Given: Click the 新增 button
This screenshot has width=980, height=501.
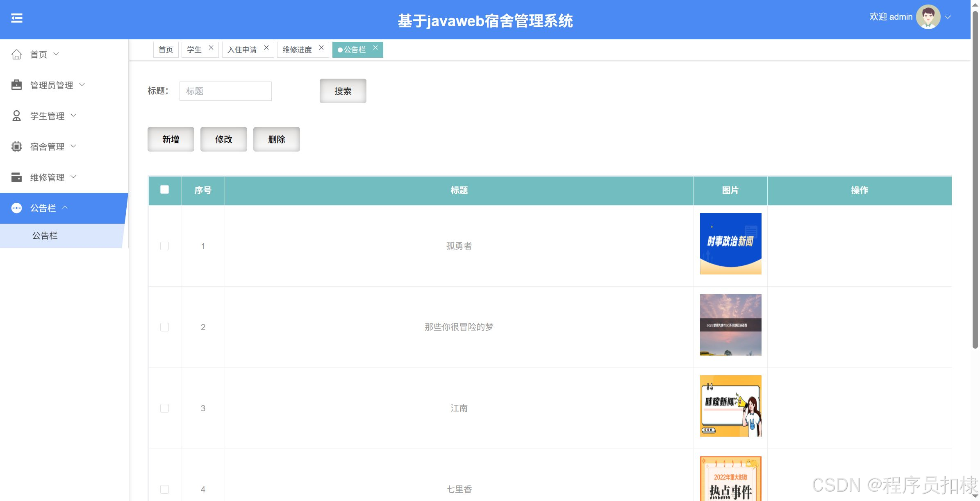Looking at the screenshot, I should [171, 139].
